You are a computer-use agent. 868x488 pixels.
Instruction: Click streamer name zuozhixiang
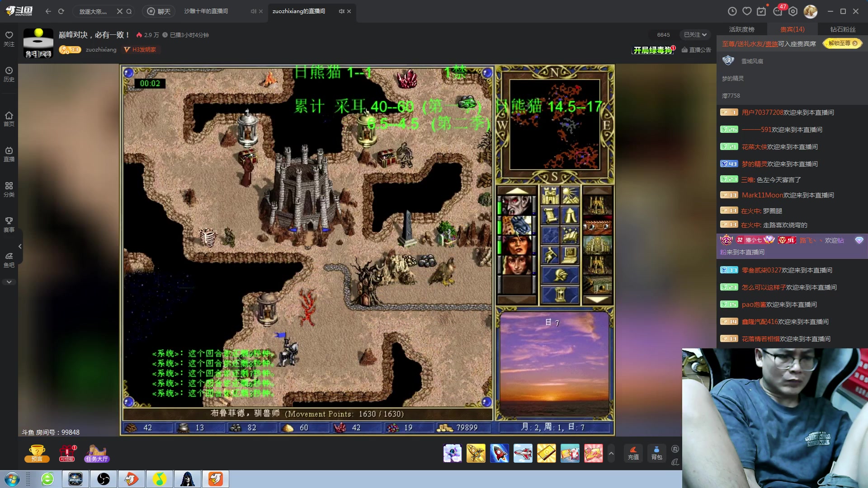tap(101, 50)
